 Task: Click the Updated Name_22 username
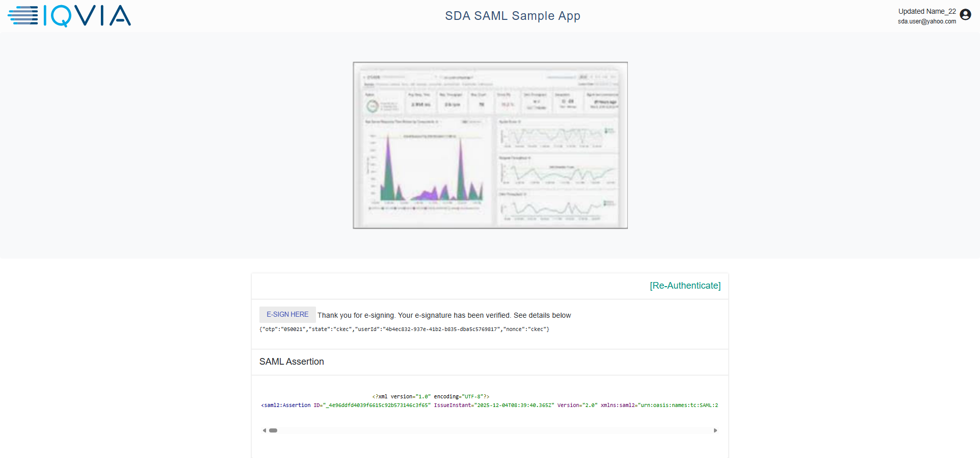point(927,11)
